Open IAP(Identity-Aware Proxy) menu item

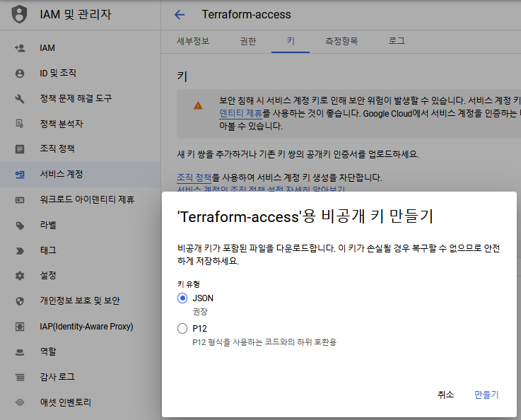click(86, 326)
